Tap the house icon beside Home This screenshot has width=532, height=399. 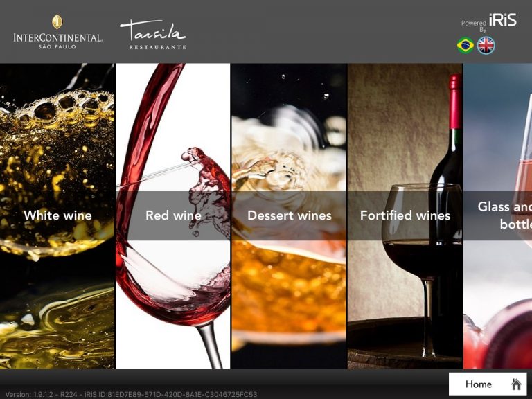(x=516, y=384)
